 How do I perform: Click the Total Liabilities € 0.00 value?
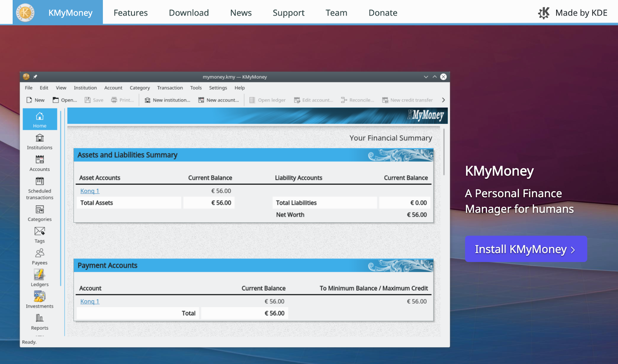[x=418, y=203]
